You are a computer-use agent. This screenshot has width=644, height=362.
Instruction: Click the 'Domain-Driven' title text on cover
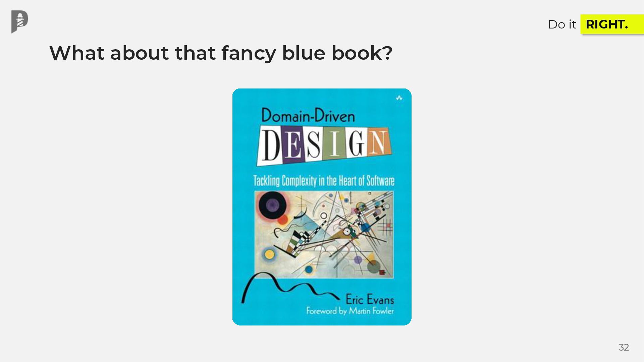308,115
